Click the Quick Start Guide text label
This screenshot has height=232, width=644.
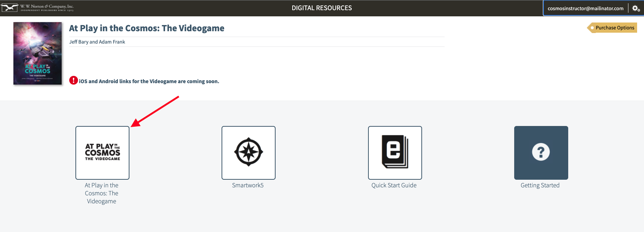pos(394,185)
